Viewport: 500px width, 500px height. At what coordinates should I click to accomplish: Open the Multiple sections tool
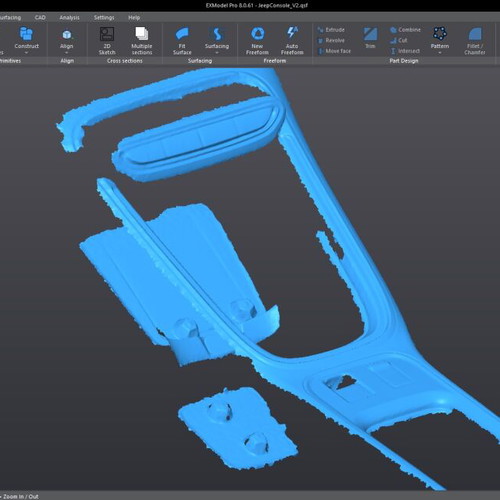pyautogui.click(x=142, y=41)
